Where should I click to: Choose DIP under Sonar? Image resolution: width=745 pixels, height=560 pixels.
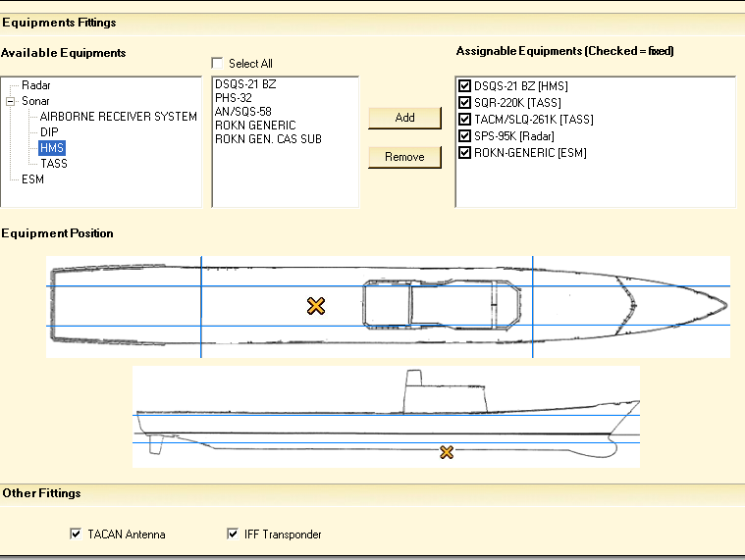[x=49, y=132]
